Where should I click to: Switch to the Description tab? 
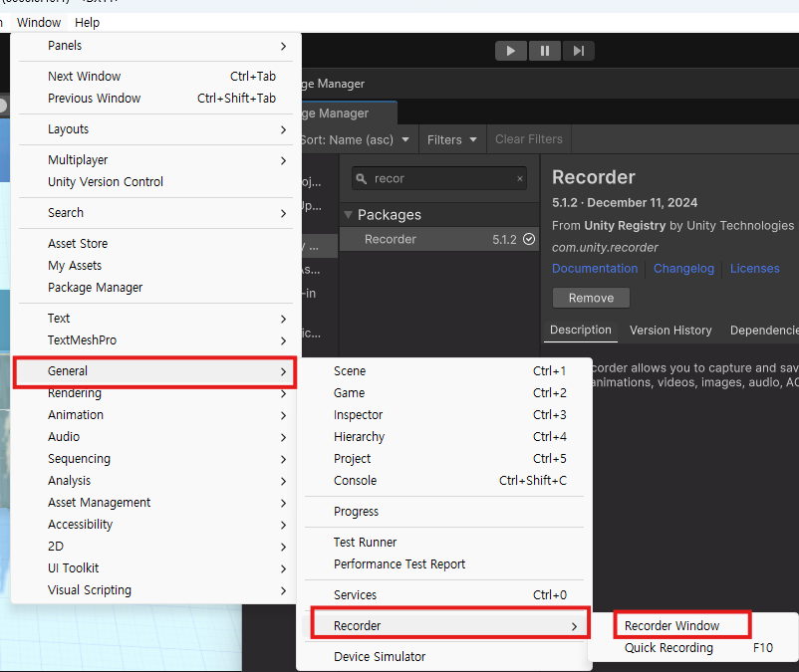581,330
